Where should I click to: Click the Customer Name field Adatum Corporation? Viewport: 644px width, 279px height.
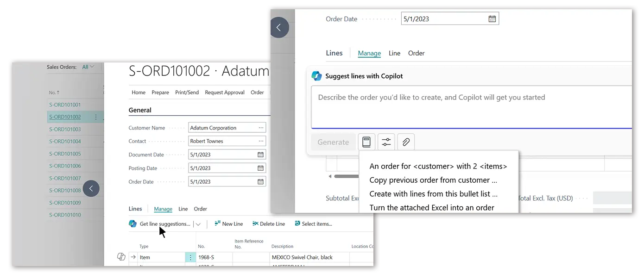(227, 128)
